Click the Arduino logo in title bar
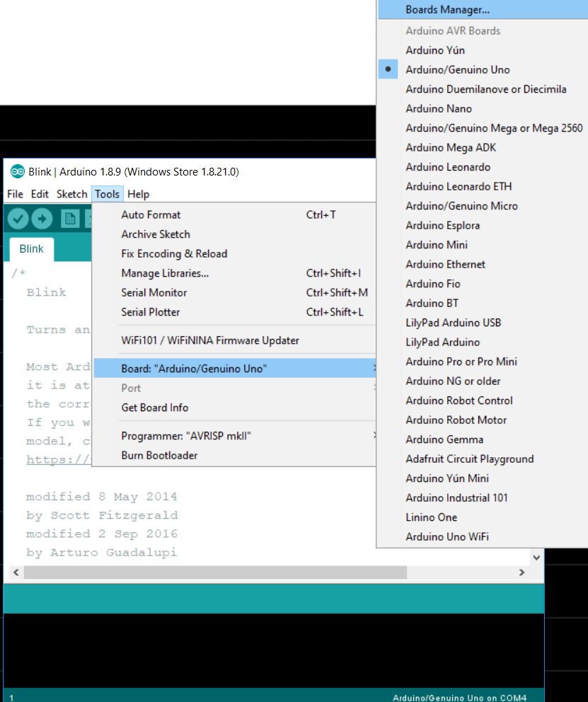This screenshot has height=702, width=588. coord(18,171)
